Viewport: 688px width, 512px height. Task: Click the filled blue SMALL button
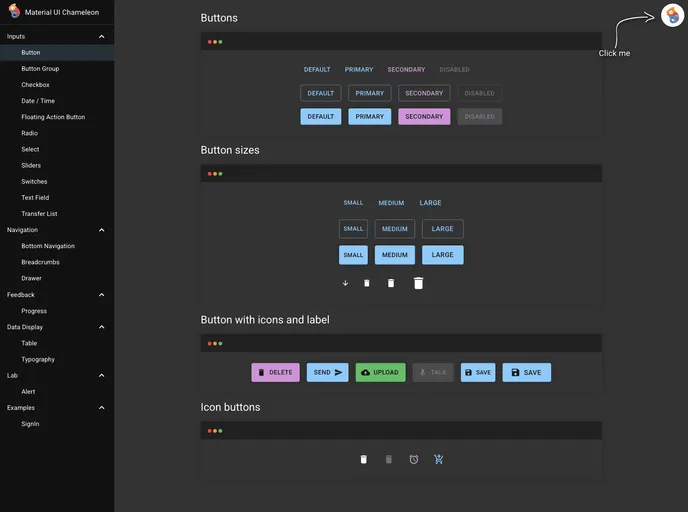point(353,255)
